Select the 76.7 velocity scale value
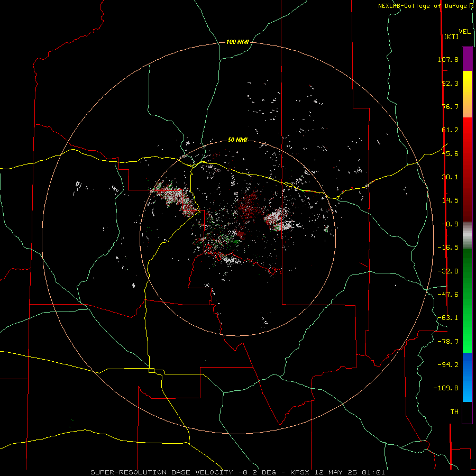The width and height of the screenshot is (476, 476). coord(450,106)
